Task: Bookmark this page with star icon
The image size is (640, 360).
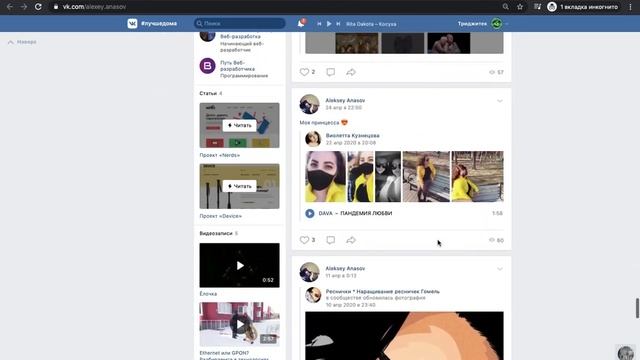Action: coord(520,7)
